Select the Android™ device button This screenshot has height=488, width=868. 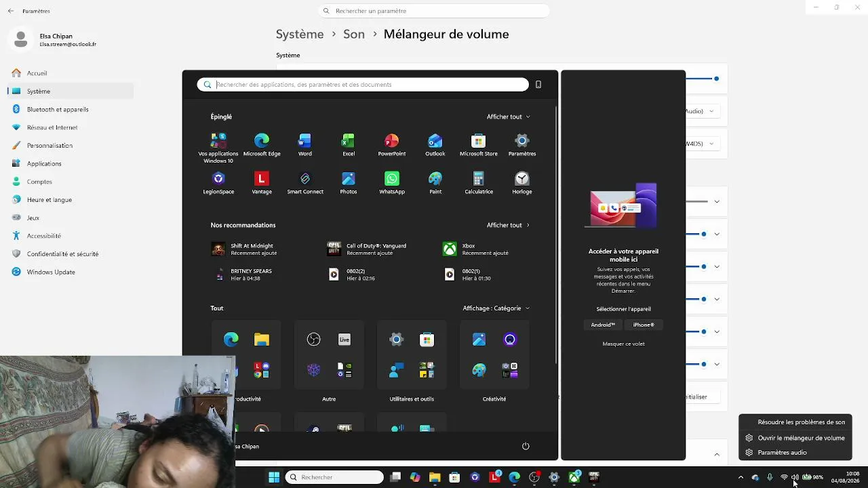click(x=603, y=325)
